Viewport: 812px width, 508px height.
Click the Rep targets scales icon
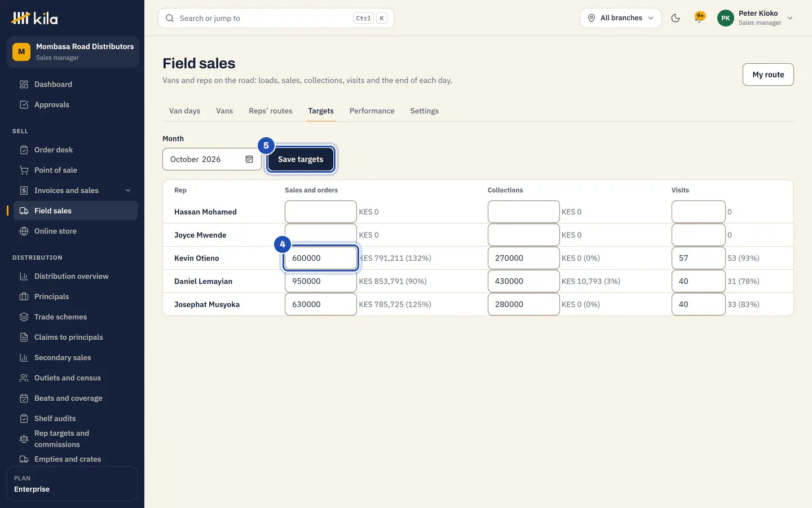[x=24, y=439]
